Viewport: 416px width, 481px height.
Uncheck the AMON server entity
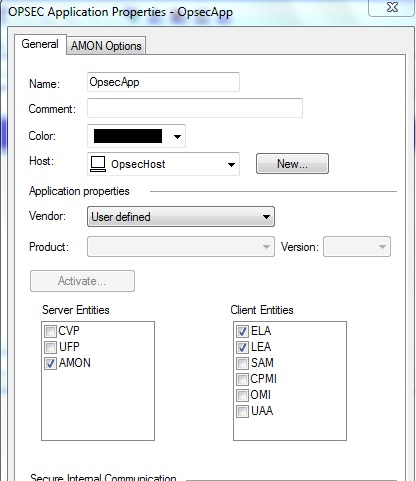pos(50,363)
